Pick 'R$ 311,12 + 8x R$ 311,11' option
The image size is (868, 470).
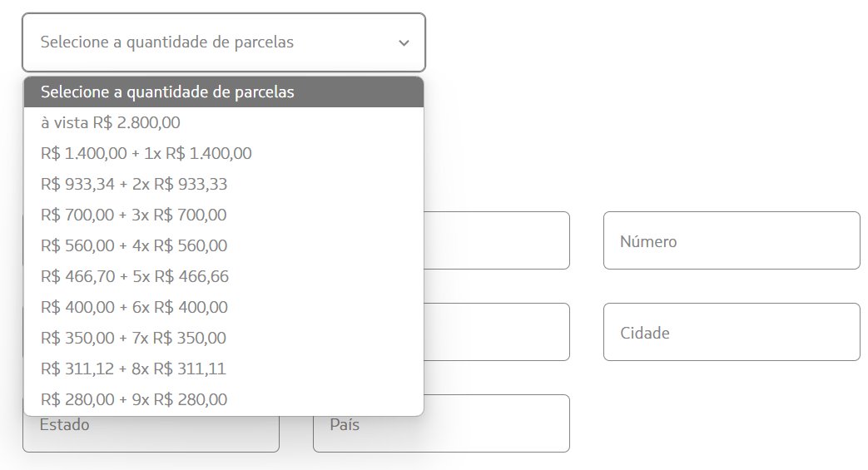(224, 369)
